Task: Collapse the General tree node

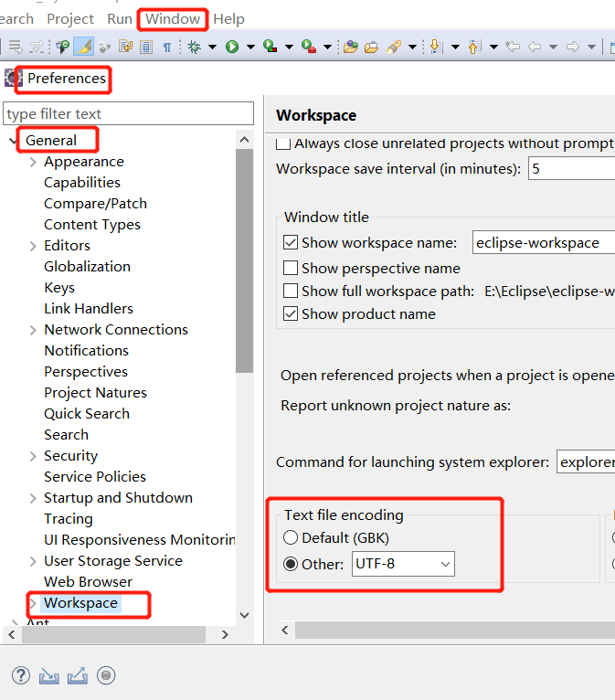Action: [x=13, y=141]
